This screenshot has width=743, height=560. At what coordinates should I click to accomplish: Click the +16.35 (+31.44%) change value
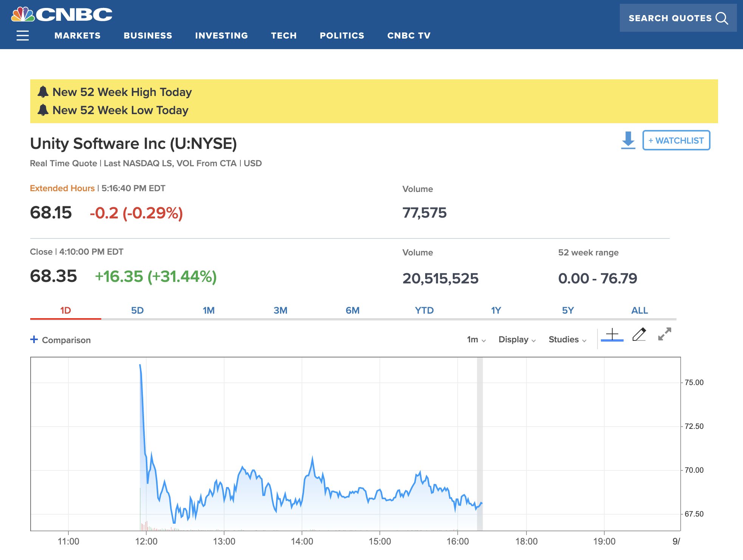156,276
